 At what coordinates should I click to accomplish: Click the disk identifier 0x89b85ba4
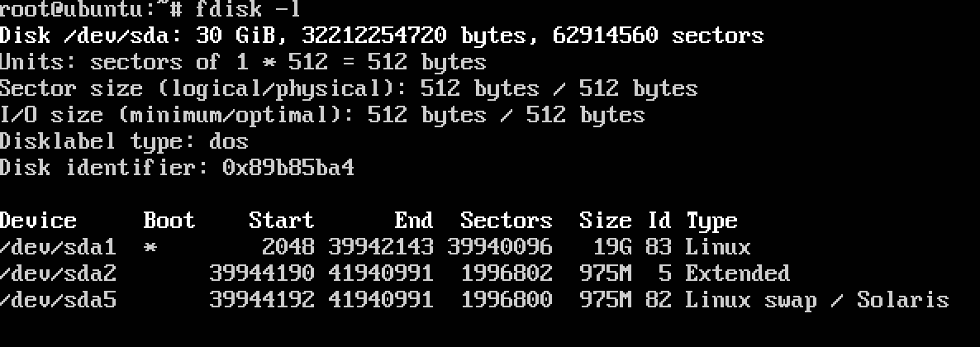288,168
